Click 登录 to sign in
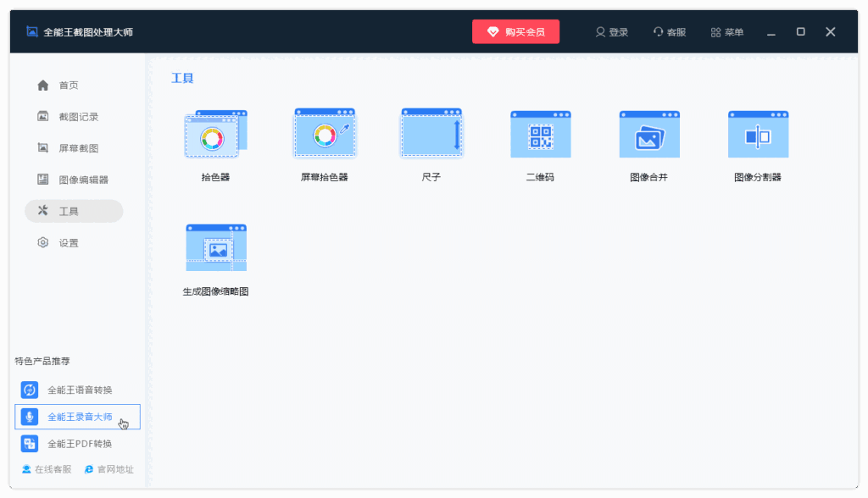 point(611,31)
